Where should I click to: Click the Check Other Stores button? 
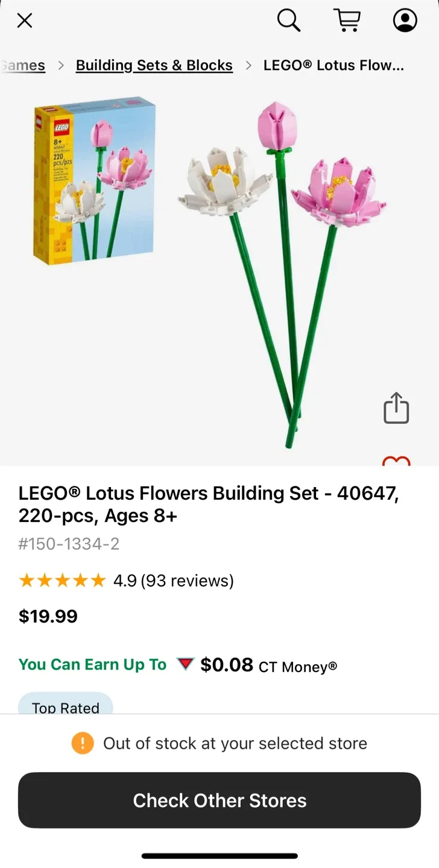[x=219, y=800]
